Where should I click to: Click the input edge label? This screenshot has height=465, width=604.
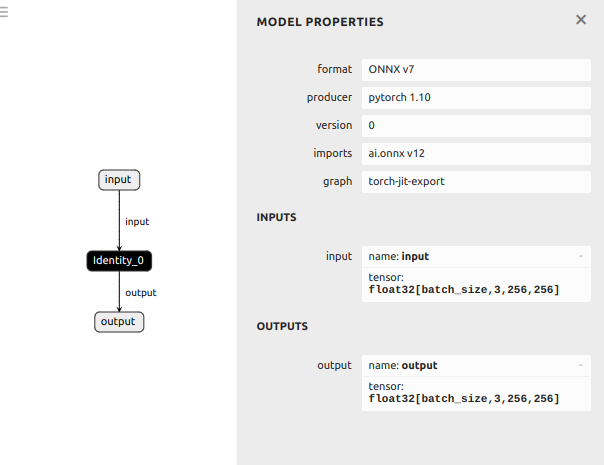(137, 222)
